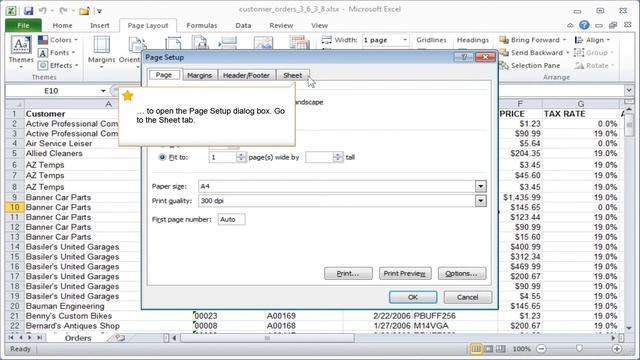Confirm Page Setup with OK

[413, 297]
